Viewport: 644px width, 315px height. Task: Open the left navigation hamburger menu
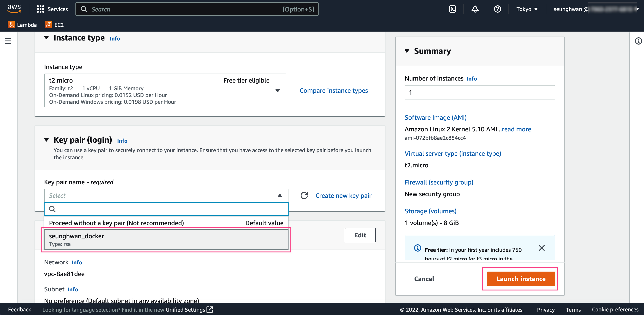pos(8,41)
